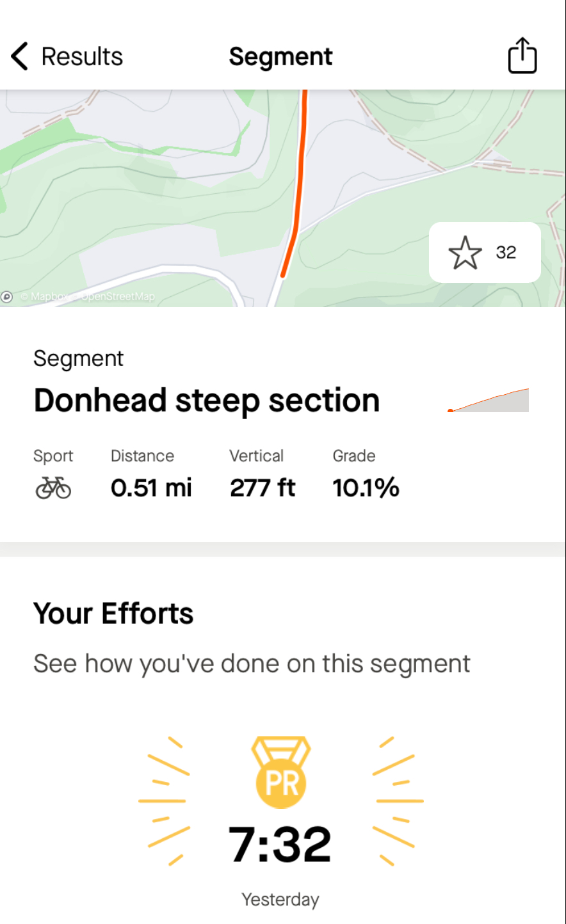Select the 0.51 mi distance value

(151, 488)
